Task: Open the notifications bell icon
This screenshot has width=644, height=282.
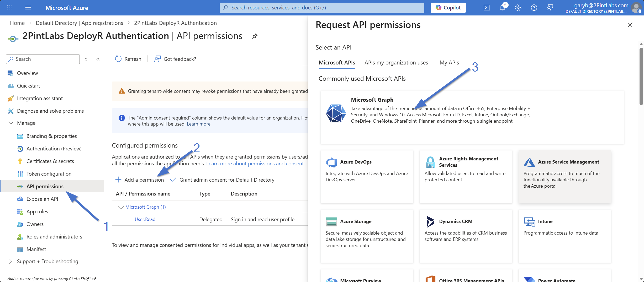Action: [x=502, y=8]
